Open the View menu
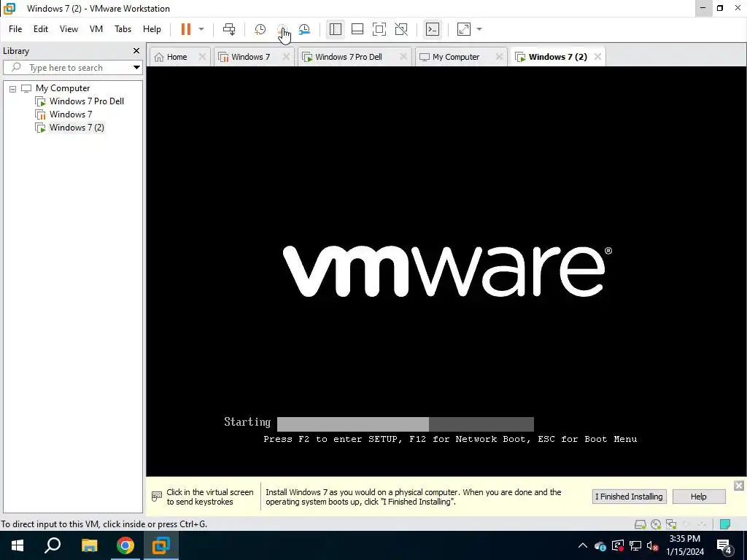This screenshot has width=747, height=560. click(69, 29)
